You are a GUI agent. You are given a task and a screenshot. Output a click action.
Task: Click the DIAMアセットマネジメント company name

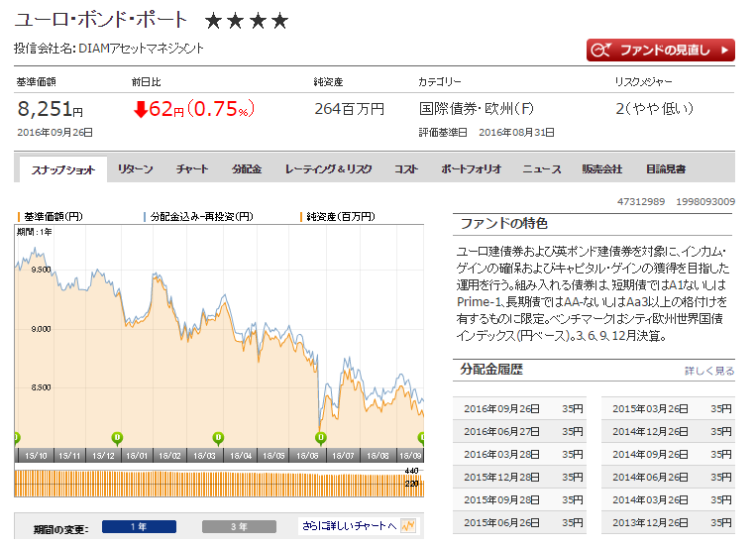[141, 49]
